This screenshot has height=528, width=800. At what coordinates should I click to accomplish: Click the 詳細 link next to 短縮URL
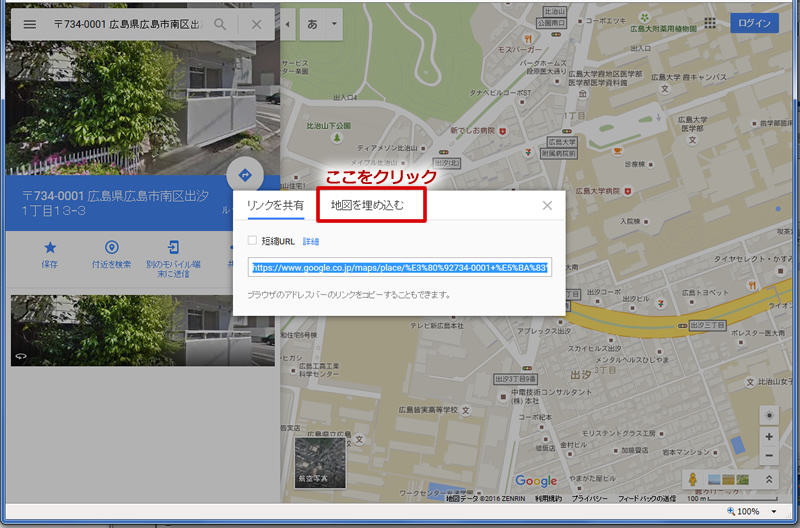[x=311, y=241]
